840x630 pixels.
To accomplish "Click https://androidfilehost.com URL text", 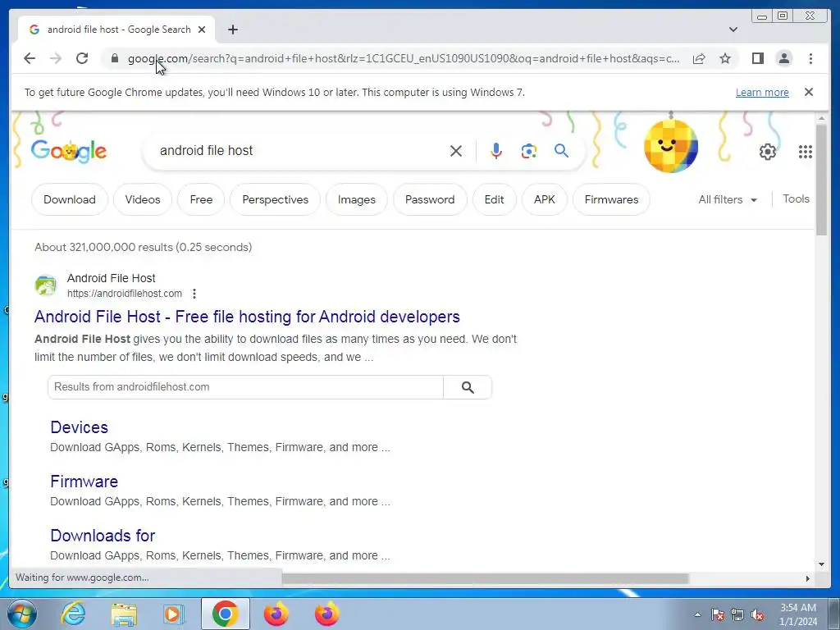I will 125,294.
